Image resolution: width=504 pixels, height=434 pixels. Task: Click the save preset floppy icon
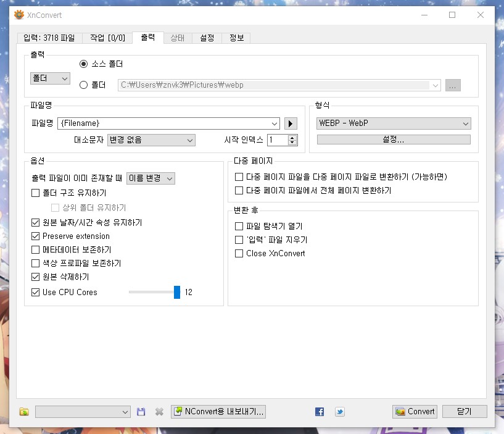click(141, 412)
